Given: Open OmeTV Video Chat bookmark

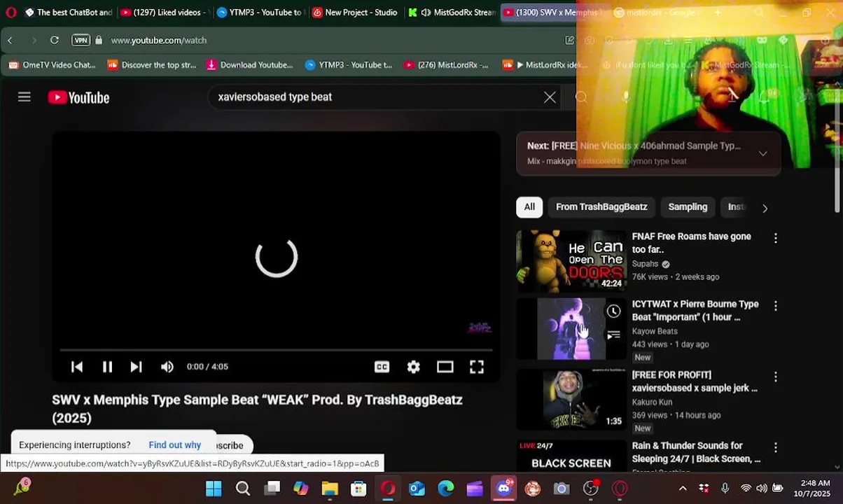Looking at the screenshot, I should (x=53, y=65).
